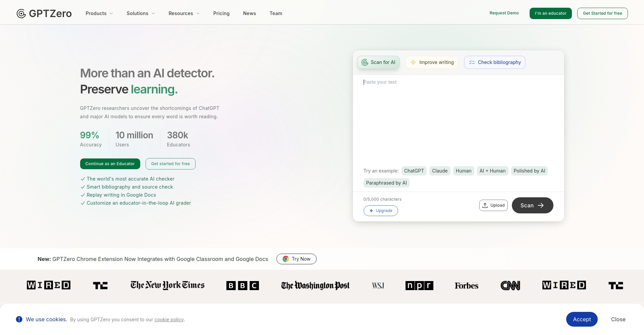Select the Polished by AI example
Screen dimensions: 644x335
[529, 171]
